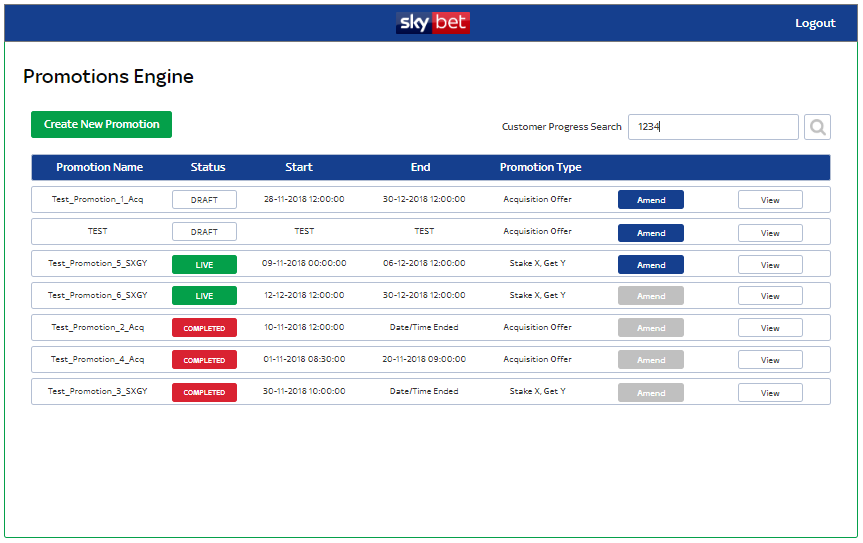
Task: Click the Sky Bet logo
Action: click(433, 23)
